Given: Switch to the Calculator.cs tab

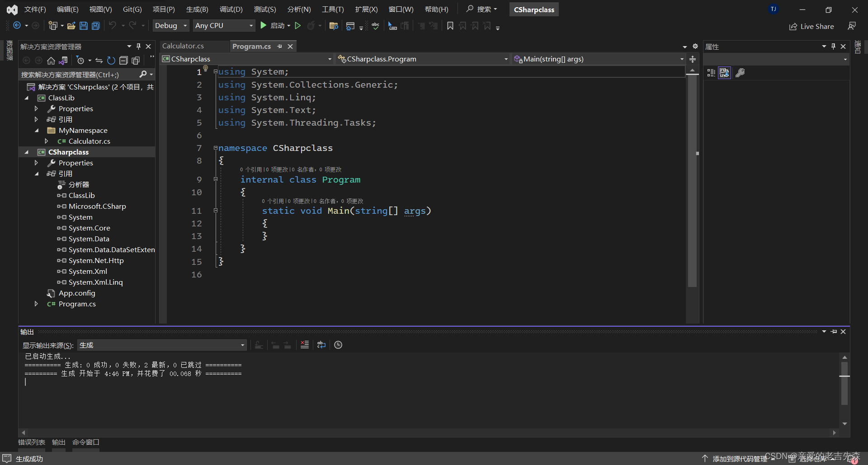Looking at the screenshot, I should pyautogui.click(x=183, y=46).
